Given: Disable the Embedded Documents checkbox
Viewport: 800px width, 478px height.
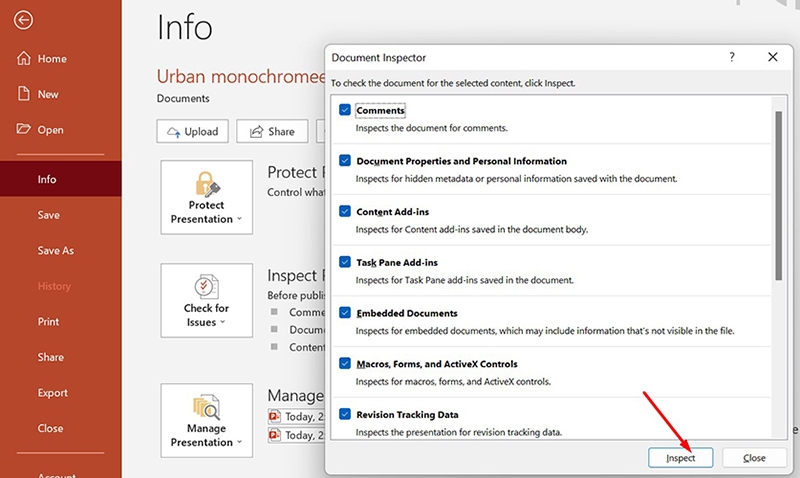Looking at the screenshot, I should [345, 312].
